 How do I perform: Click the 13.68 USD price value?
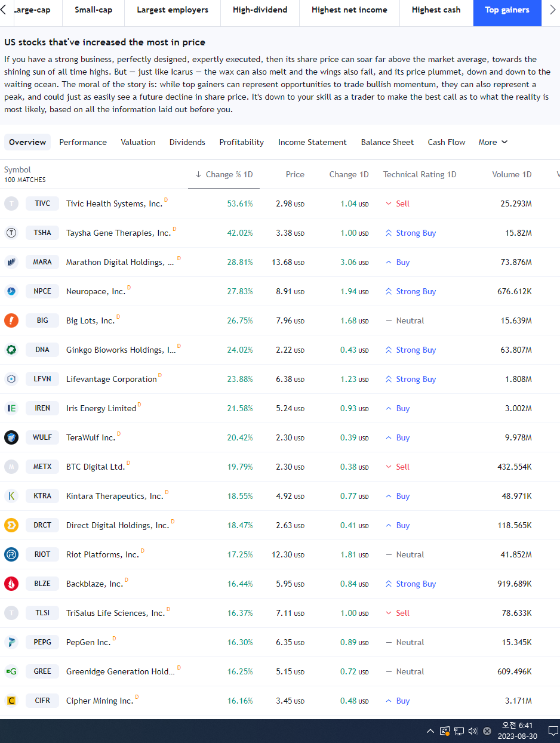click(288, 262)
